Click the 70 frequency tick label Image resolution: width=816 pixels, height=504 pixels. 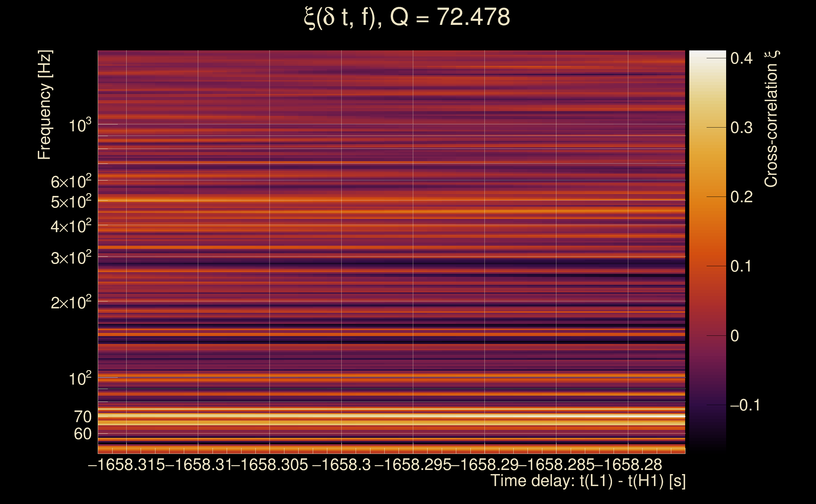click(82, 417)
